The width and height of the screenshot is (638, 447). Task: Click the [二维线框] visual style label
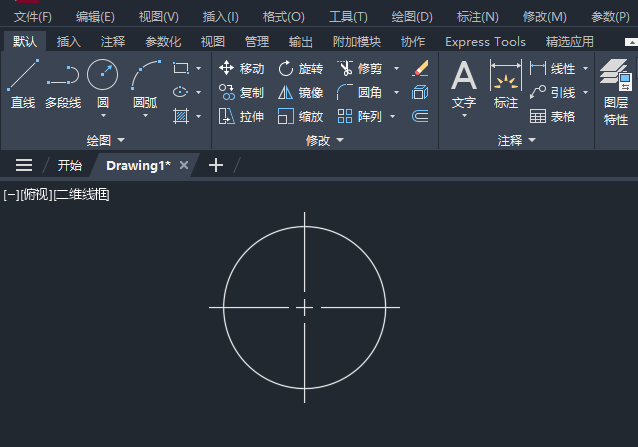pyautogui.click(x=81, y=195)
